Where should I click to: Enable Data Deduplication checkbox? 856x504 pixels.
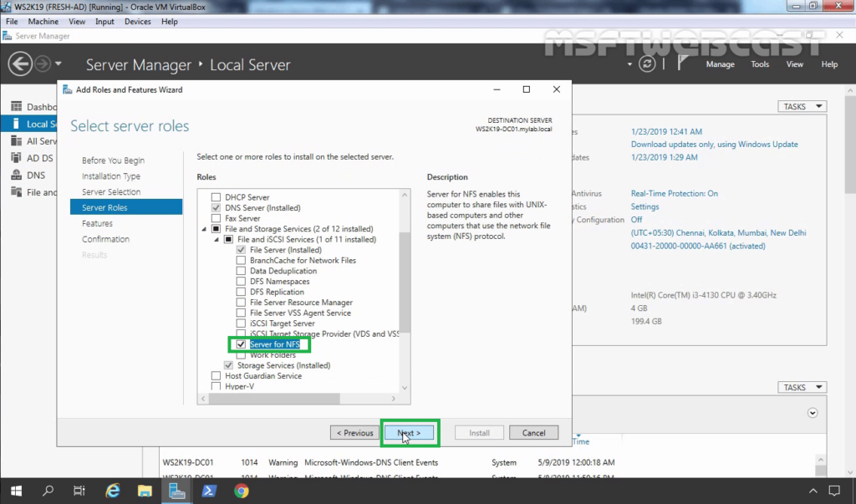click(x=241, y=271)
